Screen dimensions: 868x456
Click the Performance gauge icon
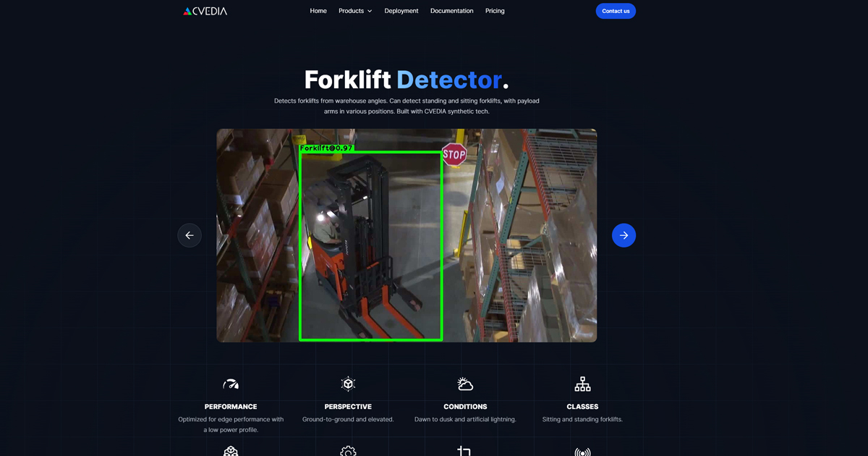pyautogui.click(x=230, y=384)
